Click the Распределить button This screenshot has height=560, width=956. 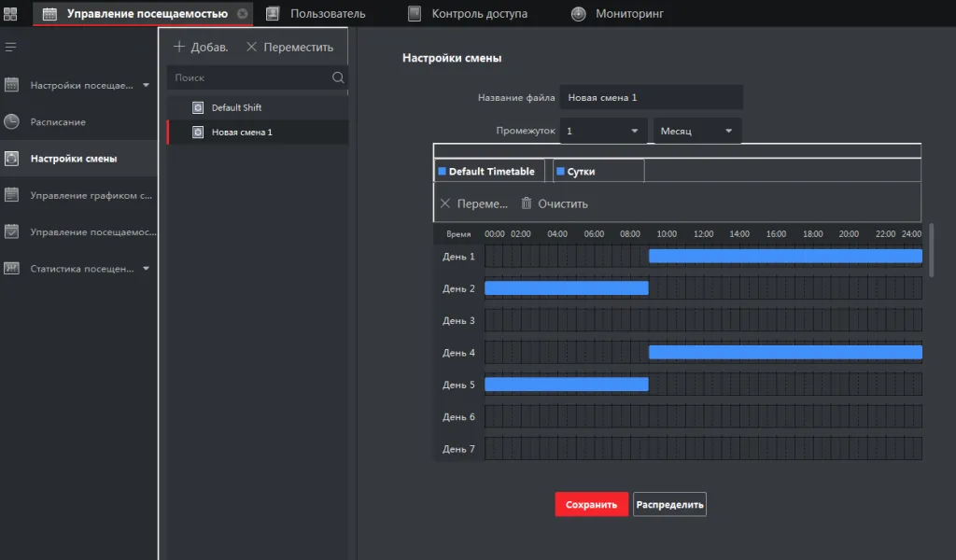[669, 505]
